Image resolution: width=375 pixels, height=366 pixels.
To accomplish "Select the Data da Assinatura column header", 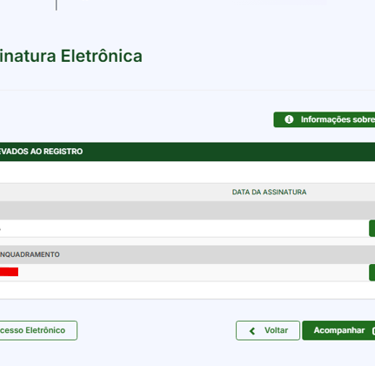I will pos(269,192).
